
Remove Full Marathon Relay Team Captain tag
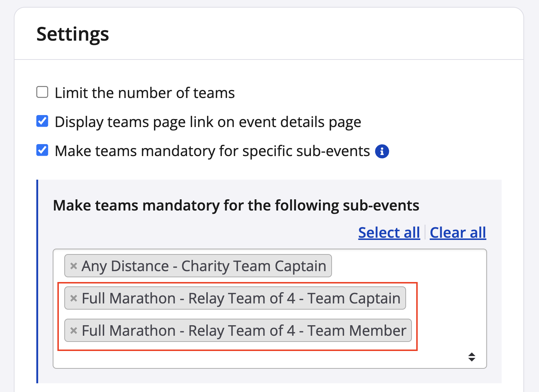click(x=73, y=298)
